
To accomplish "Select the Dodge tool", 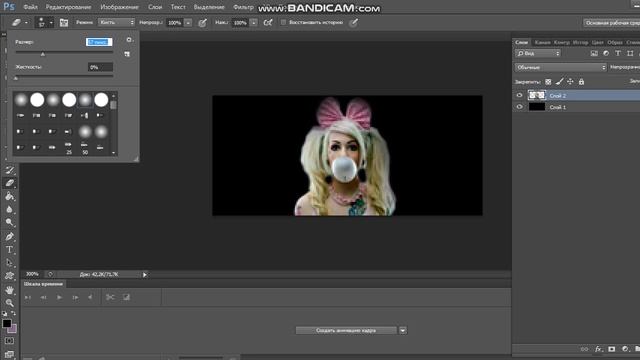I will (10, 222).
